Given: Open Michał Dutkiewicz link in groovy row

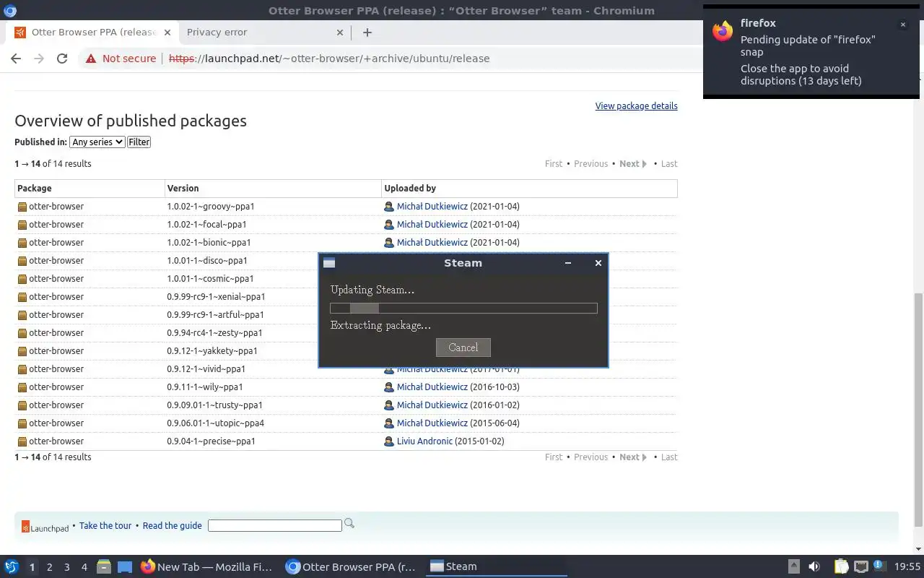Looking at the screenshot, I should (x=432, y=206).
